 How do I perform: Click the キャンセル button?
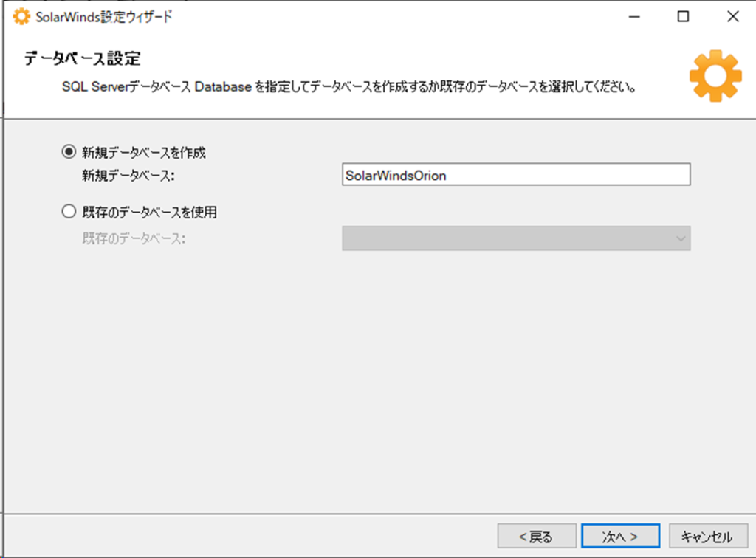click(x=708, y=536)
